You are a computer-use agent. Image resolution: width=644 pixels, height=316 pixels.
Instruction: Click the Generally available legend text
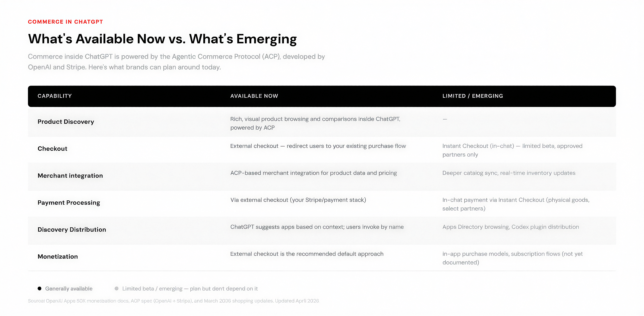pos(69,289)
